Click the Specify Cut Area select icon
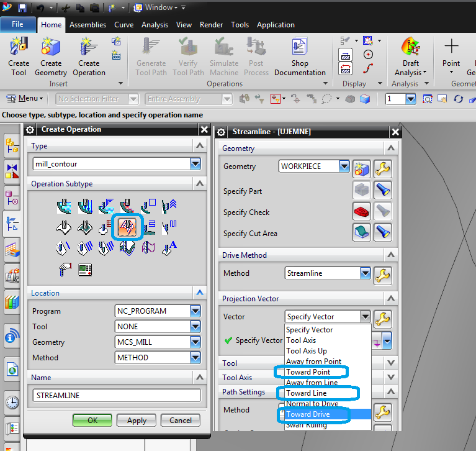Viewport: 476px width, 451px height. click(362, 232)
